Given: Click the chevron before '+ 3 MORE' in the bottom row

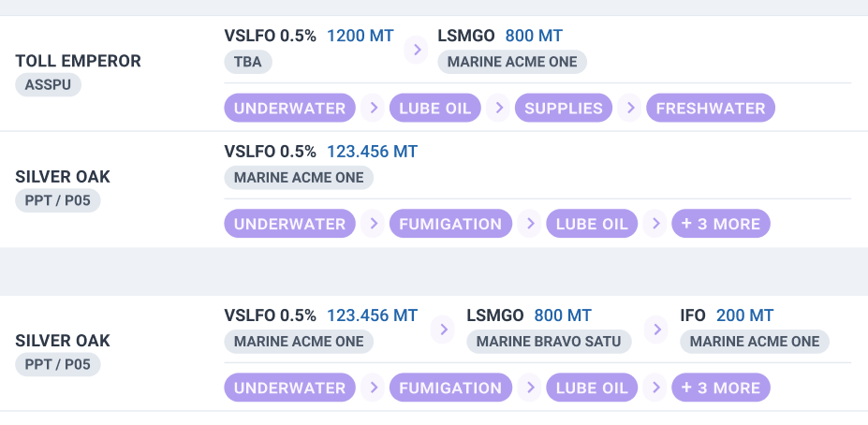Looking at the screenshot, I should pyautogui.click(x=655, y=388).
